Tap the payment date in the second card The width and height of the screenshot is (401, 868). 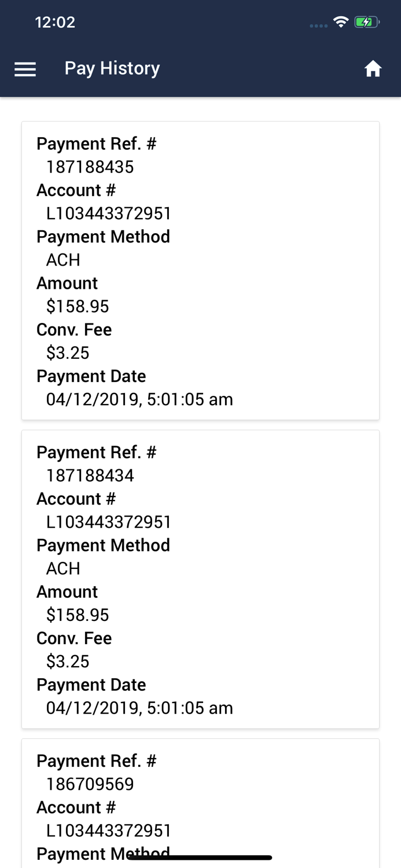(139, 708)
